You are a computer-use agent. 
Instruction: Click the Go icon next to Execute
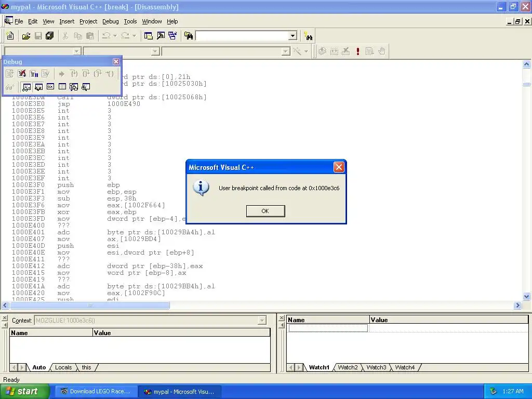370,51
